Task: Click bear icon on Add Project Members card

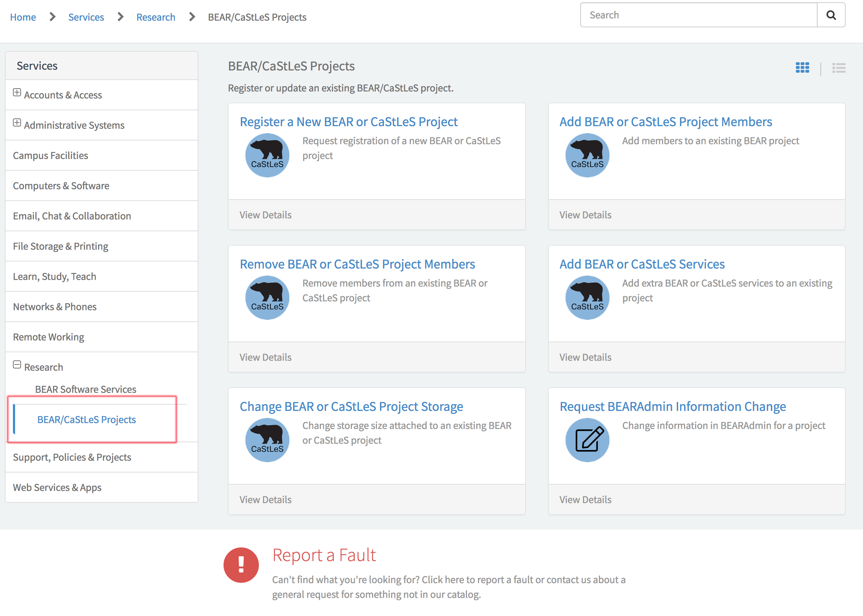Action: [x=588, y=155]
